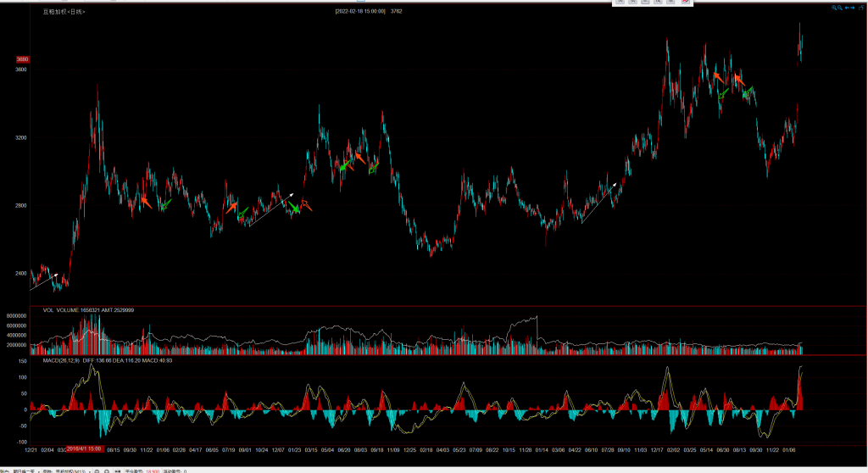Click the red 3680 price axis label
The height and width of the screenshot is (473, 868).
[x=22, y=59]
